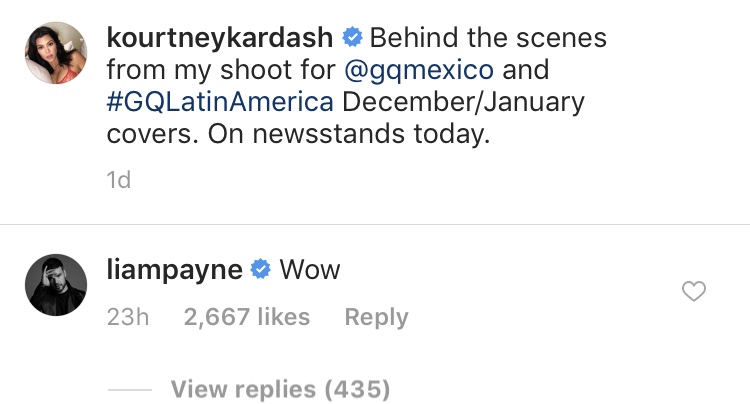Open the liampayne username link

click(174, 269)
